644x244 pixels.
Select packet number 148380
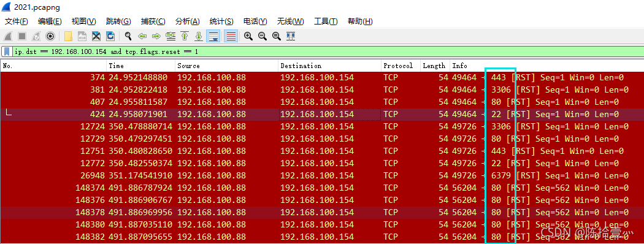pyautogui.click(x=322, y=225)
